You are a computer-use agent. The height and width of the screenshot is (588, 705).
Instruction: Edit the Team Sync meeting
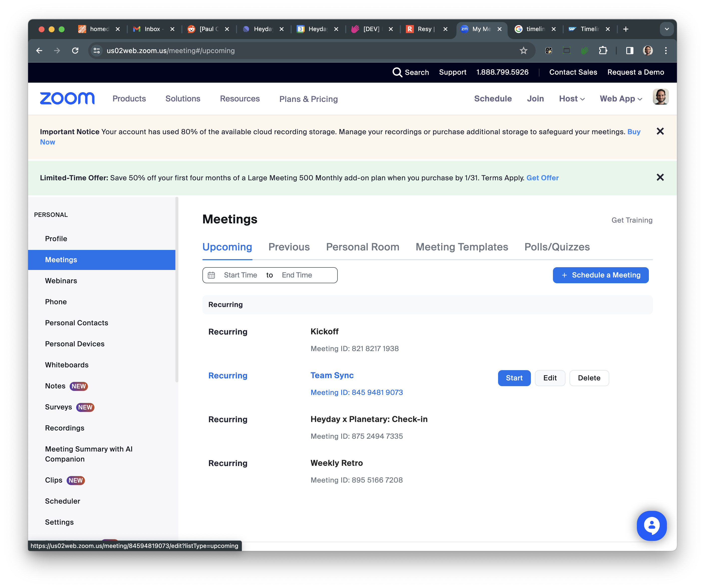click(550, 378)
